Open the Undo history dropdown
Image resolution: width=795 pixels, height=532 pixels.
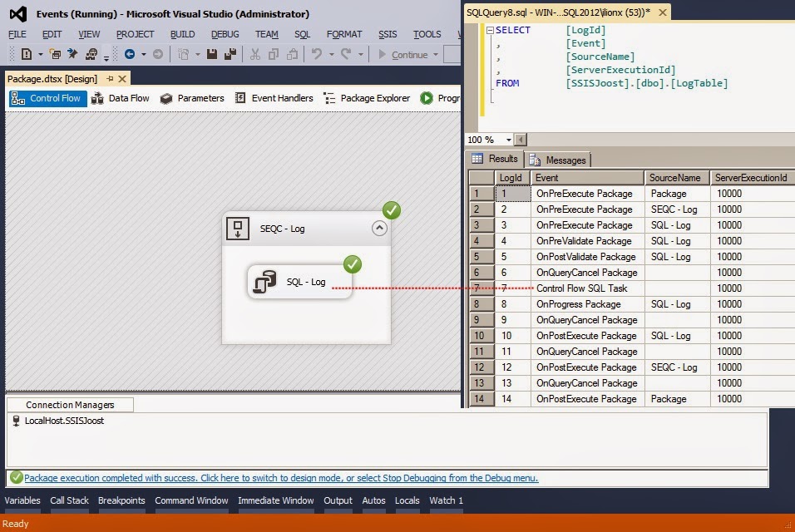pyautogui.click(x=332, y=54)
